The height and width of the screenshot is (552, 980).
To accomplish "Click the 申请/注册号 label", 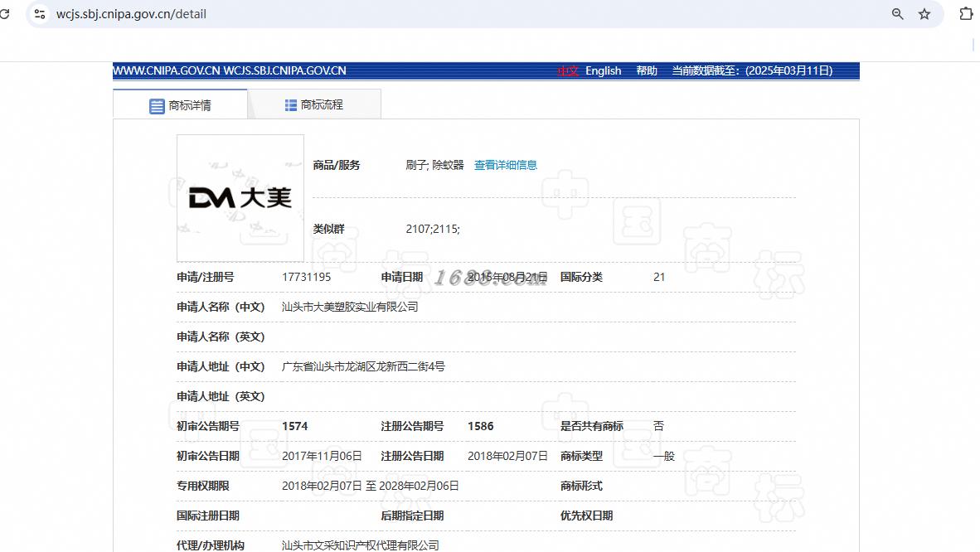I will [x=205, y=277].
